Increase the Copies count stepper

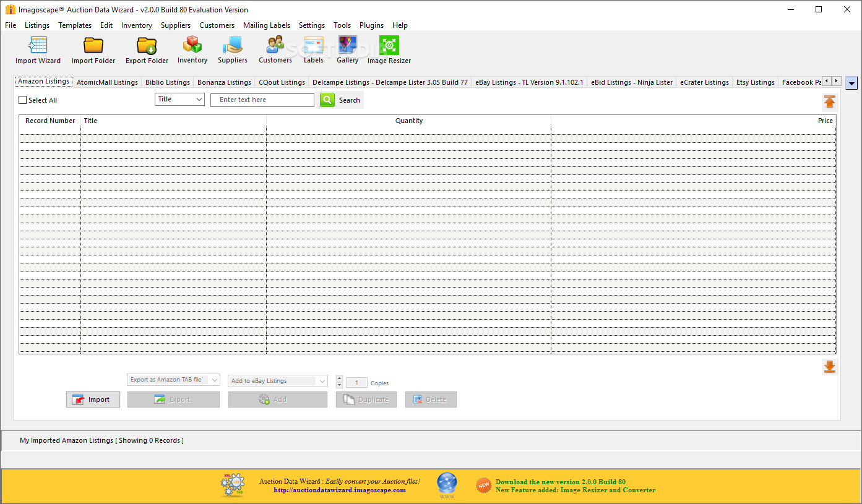pos(339,378)
